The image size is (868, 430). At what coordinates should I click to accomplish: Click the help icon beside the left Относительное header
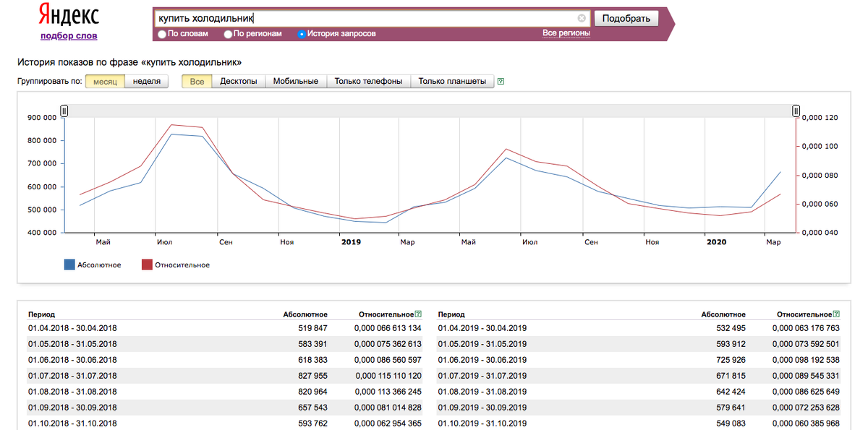[418, 314]
